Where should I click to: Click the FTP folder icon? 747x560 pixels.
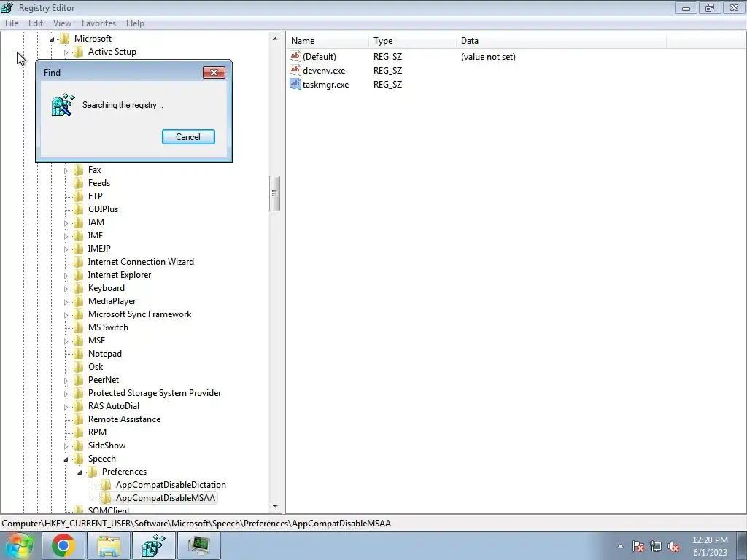click(x=79, y=196)
